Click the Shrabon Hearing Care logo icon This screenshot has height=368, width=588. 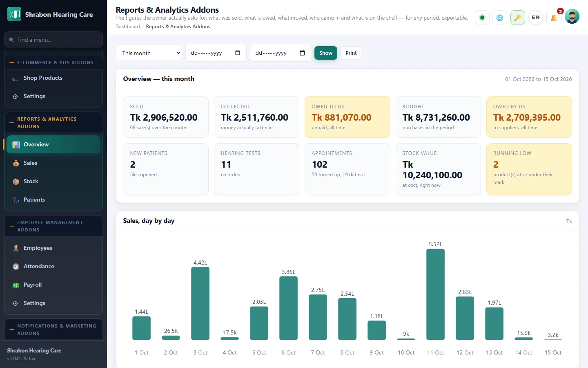pyautogui.click(x=14, y=14)
